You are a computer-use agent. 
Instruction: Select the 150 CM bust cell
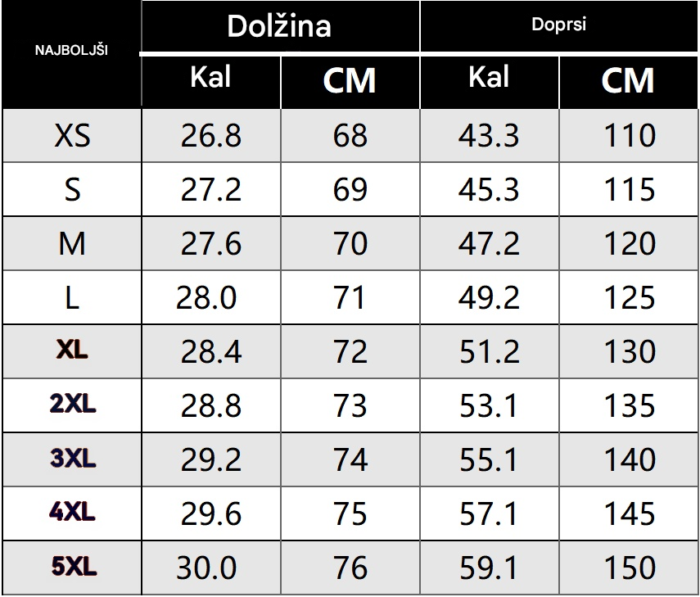pos(629,568)
